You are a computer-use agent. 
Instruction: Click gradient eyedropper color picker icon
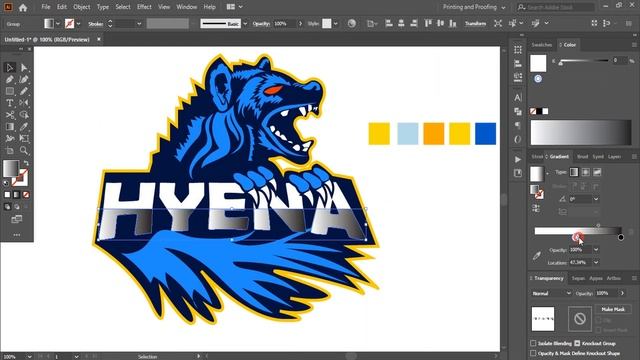(536, 256)
